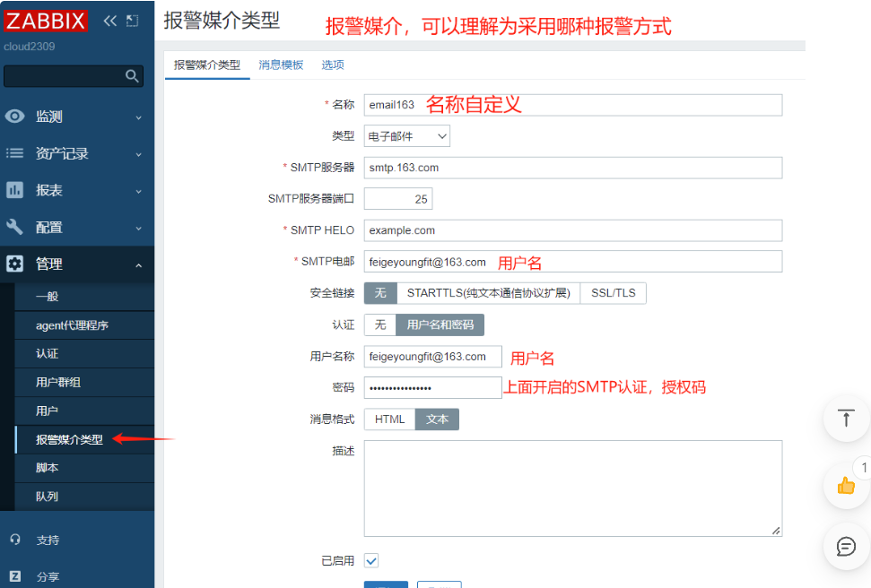Click the thumbs-up like button
The width and height of the screenshot is (871, 588).
point(846,485)
